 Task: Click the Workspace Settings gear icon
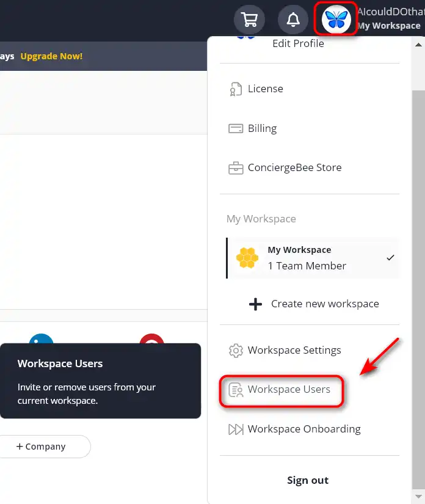(x=236, y=351)
